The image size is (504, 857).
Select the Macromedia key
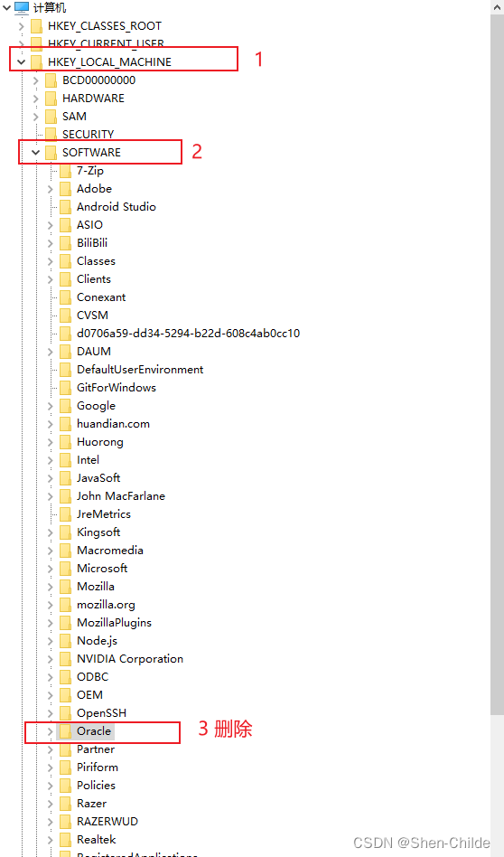click(110, 551)
